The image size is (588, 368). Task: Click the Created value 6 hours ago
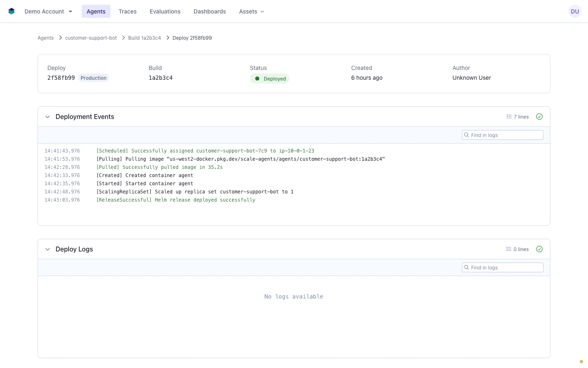[x=367, y=78]
